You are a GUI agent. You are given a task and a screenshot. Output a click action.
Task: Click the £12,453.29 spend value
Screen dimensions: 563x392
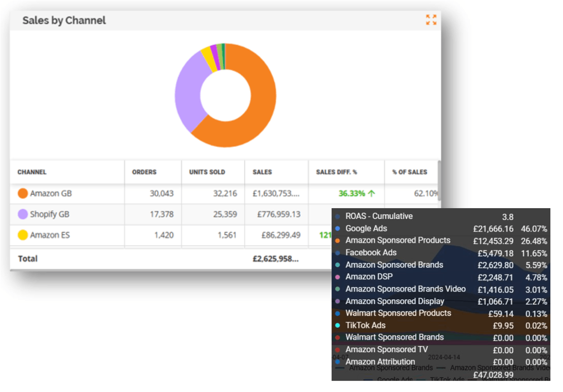(x=493, y=241)
